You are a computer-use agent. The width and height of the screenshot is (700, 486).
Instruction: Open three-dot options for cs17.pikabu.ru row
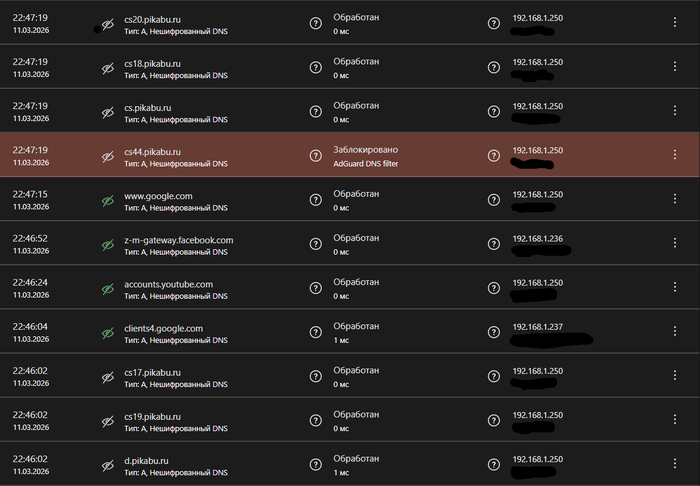click(676, 376)
